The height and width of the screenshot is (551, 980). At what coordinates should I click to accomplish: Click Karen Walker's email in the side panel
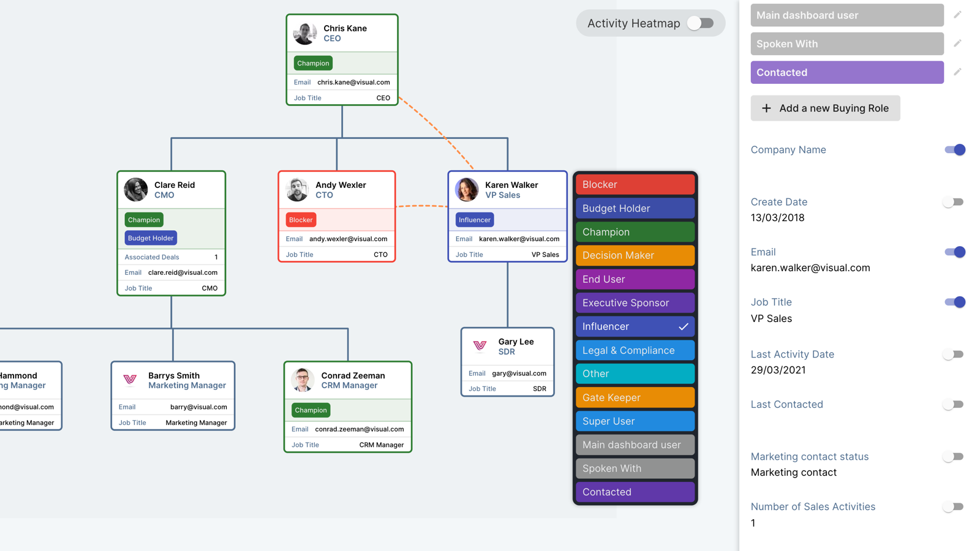[x=810, y=268]
